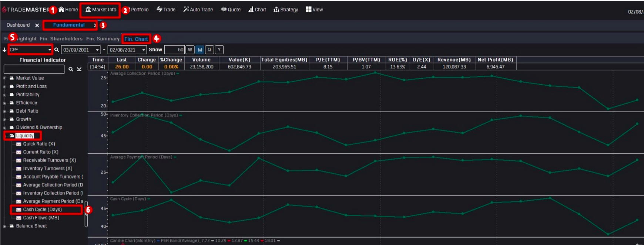The height and width of the screenshot is (245, 644).
Task: Open the Chart bar-graph menu
Action: click(x=251, y=9)
